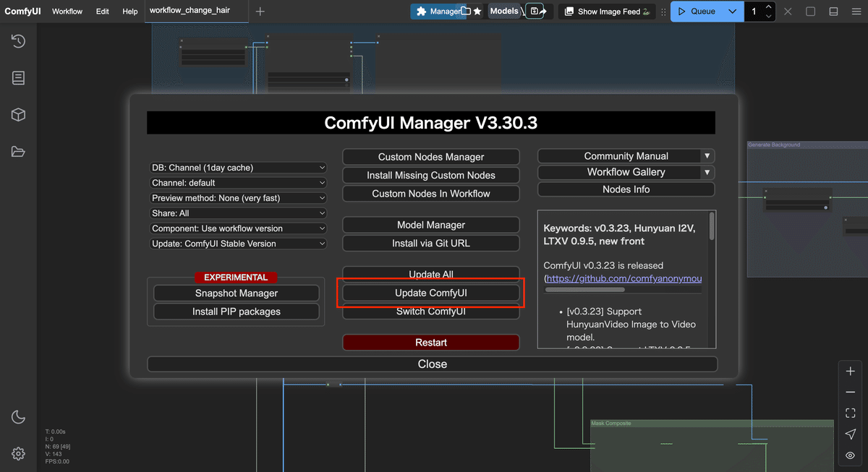Click Show Image Feed button
The image size is (868, 472).
coord(608,12)
